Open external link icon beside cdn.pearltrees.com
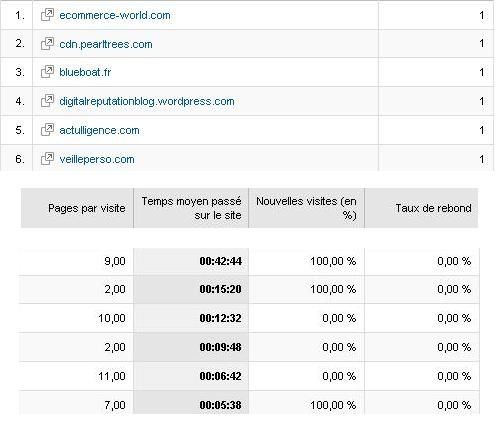Image resolution: width=496 pixels, height=421 pixels. point(47,44)
